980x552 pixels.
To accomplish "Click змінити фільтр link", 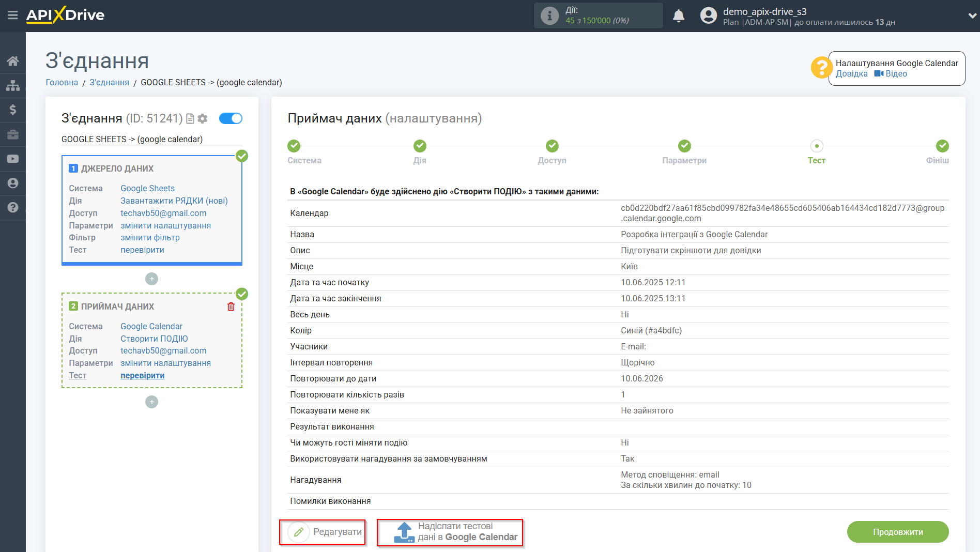I will tap(150, 238).
